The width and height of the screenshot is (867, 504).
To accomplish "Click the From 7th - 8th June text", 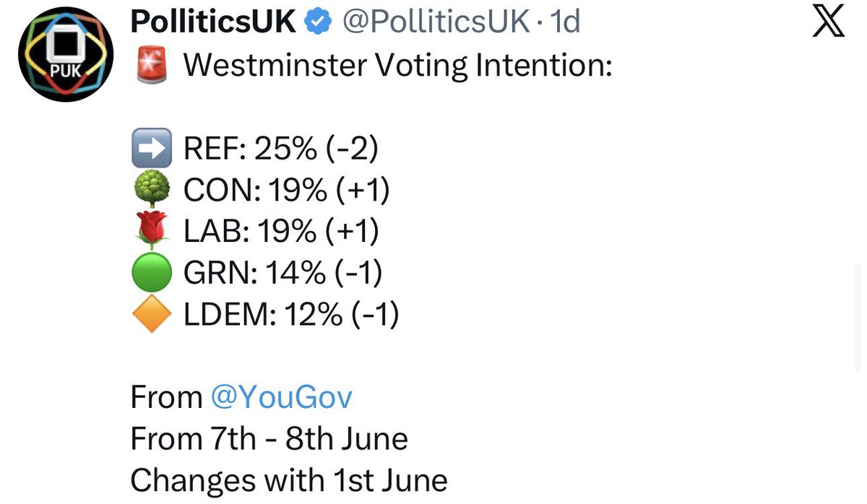I will tap(269, 439).
